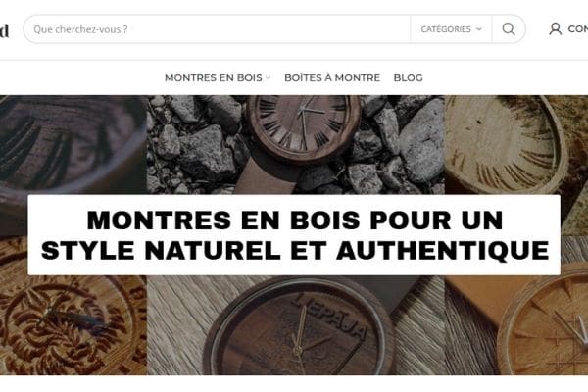Image resolution: width=588 pixels, height=392 pixels.
Task: Expand the chevron next to Montres en bois
Action: tap(268, 78)
